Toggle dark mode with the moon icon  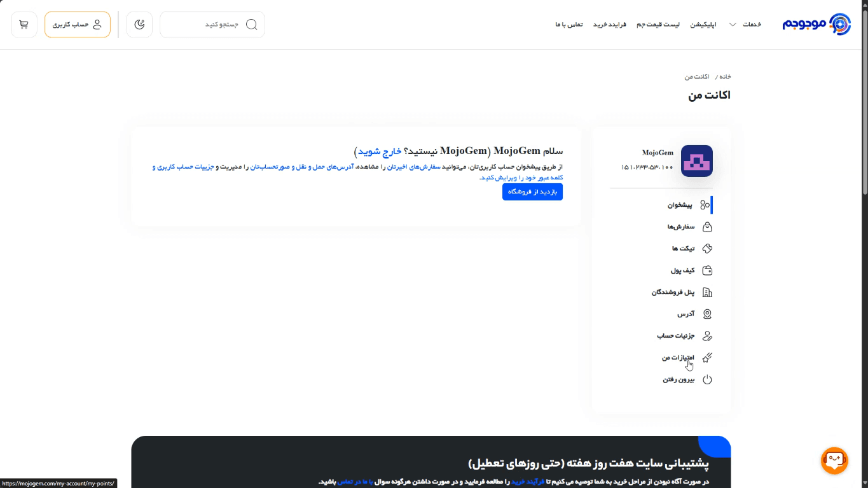coord(139,24)
